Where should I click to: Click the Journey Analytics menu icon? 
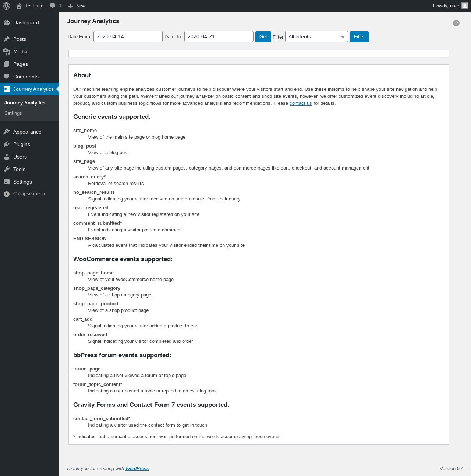(7, 89)
